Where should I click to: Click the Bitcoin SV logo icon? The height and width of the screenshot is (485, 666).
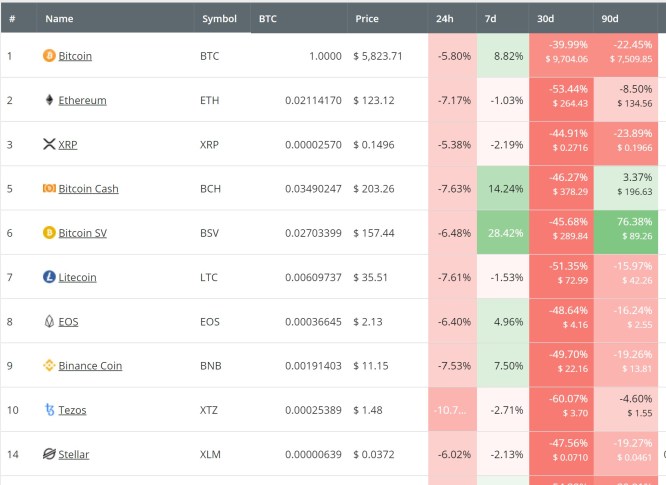point(49,233)
